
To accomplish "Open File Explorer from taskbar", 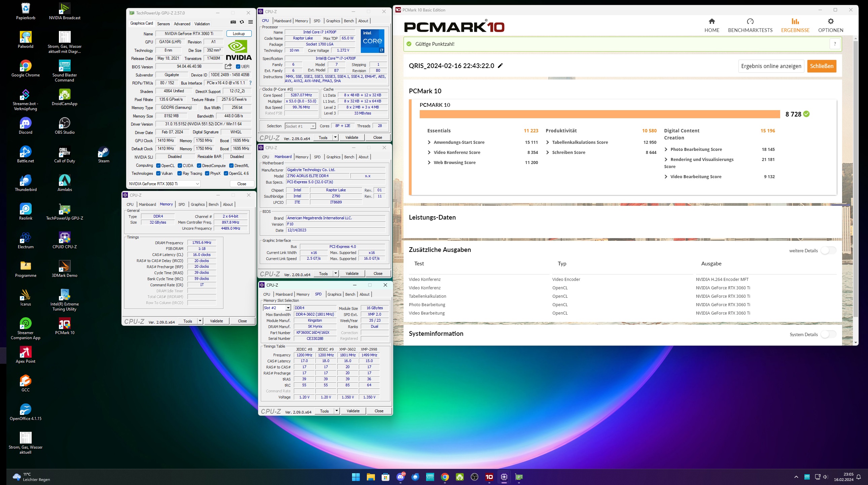I will (x=371, y=477).
